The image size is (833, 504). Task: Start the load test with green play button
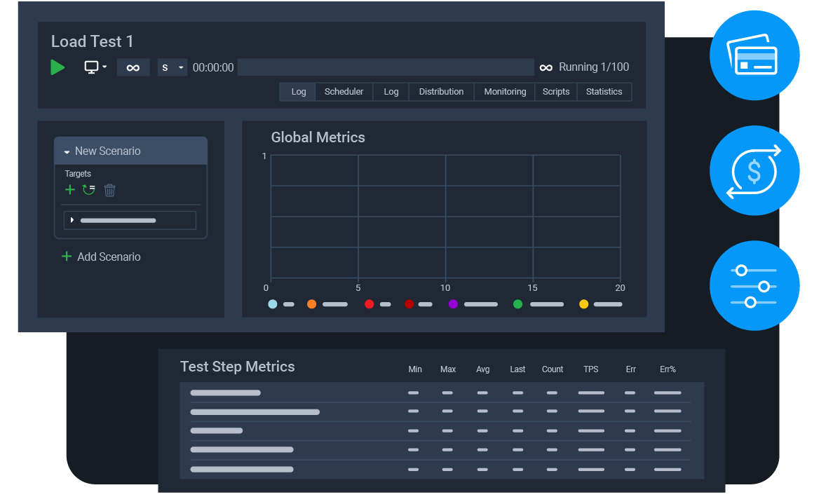[x=57, y=67]
